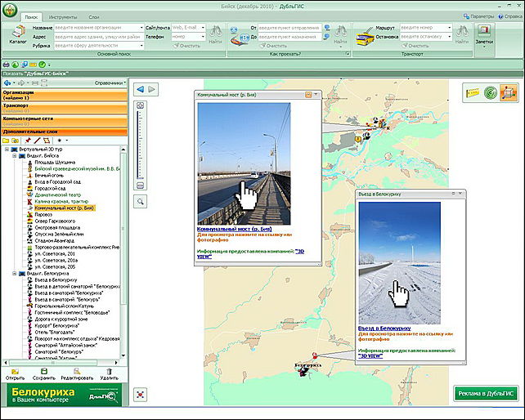
Task: Select Драматический театр in the tree
Action: pyautogui.click(x=57, y=194)
